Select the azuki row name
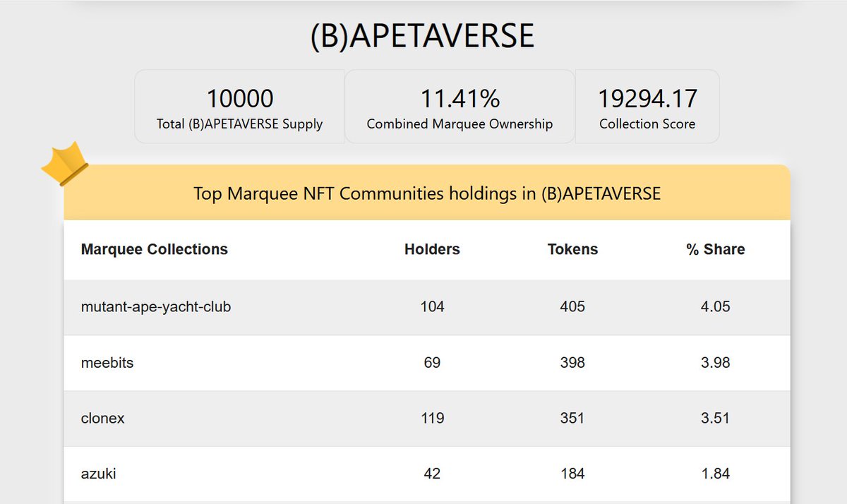847x504 pixels. tap(99, 474)
